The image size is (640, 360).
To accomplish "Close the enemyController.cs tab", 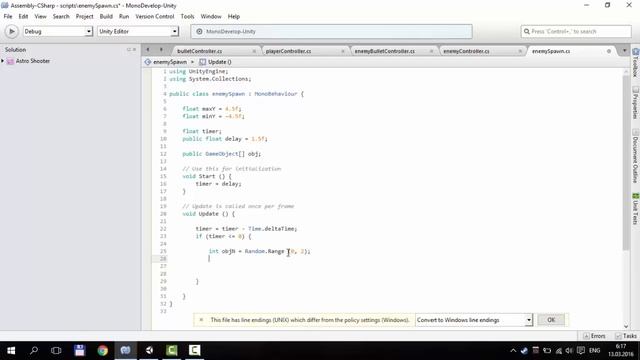I will (520, 51).
